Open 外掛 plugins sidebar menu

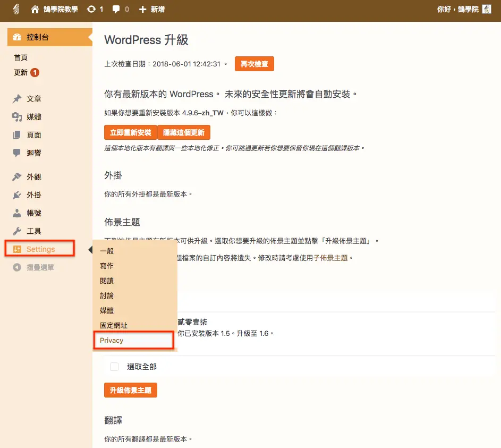click(34, 195)
